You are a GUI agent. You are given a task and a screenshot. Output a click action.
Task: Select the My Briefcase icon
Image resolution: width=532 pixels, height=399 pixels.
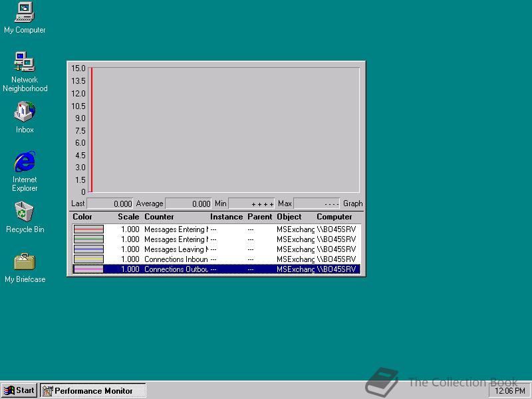click(25, 268)
